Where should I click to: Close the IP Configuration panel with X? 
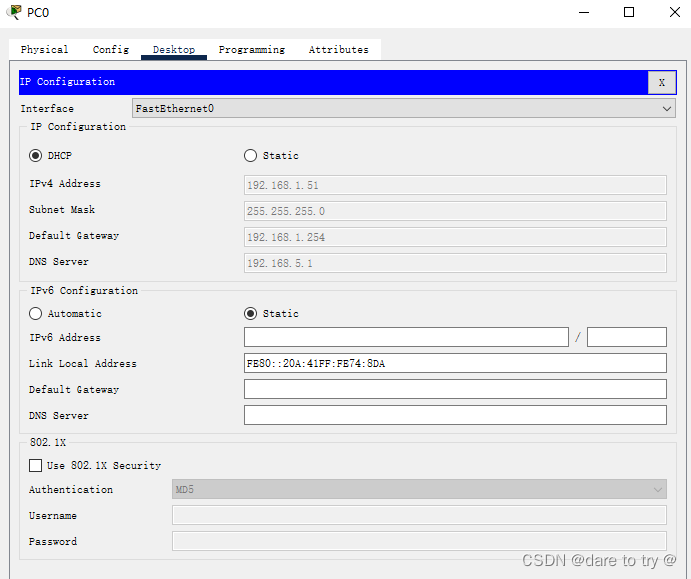click(661, 82)
